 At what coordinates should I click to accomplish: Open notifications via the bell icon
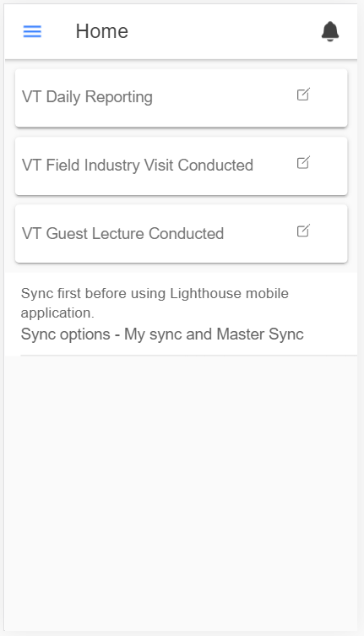330,31
